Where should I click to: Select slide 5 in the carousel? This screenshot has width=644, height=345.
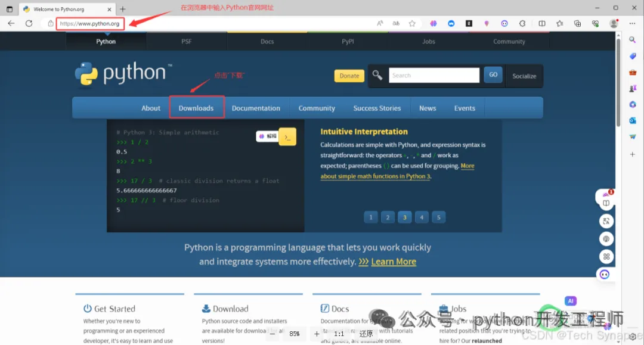tap(439, 217)
